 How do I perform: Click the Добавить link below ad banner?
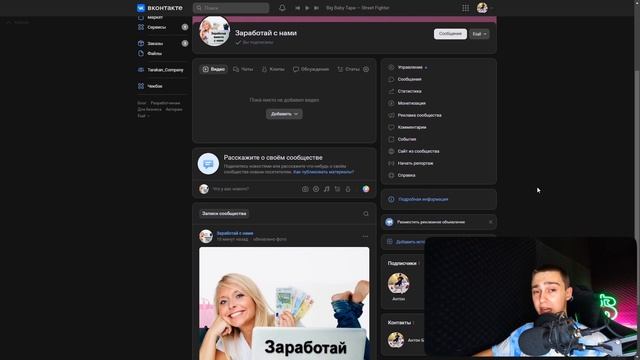click(x=410, y=242)
